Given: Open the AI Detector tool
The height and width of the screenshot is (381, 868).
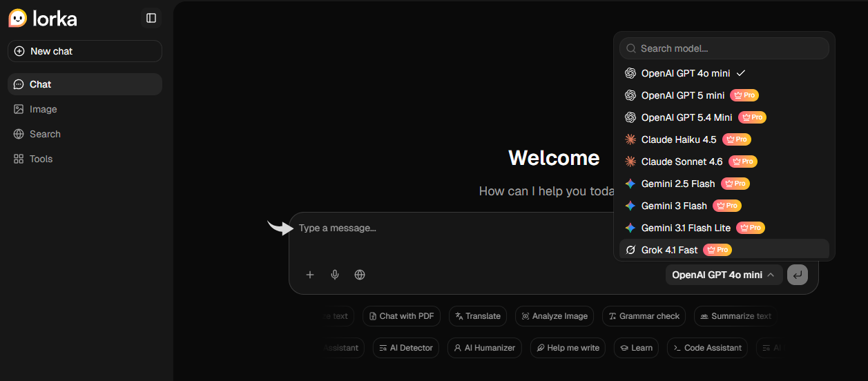Looking at the screenshot, I should coord(406,348).
